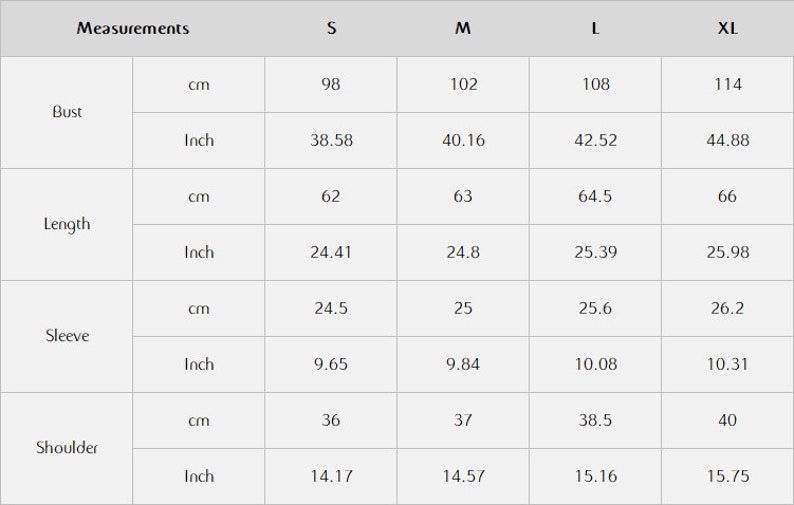Image resolution: width=794 pixels, height=505 pixels.
Task: Click the 25.98 length inch value
Action: coord(727,252)
